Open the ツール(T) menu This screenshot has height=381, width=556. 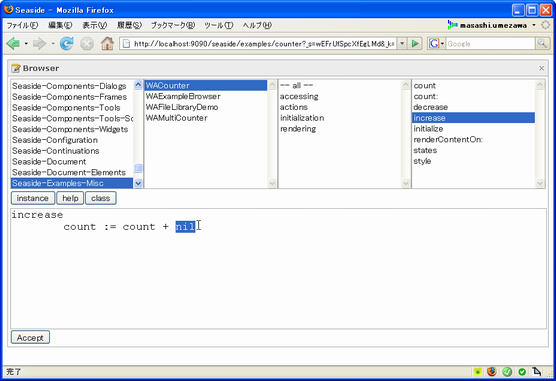click(218, 25)
